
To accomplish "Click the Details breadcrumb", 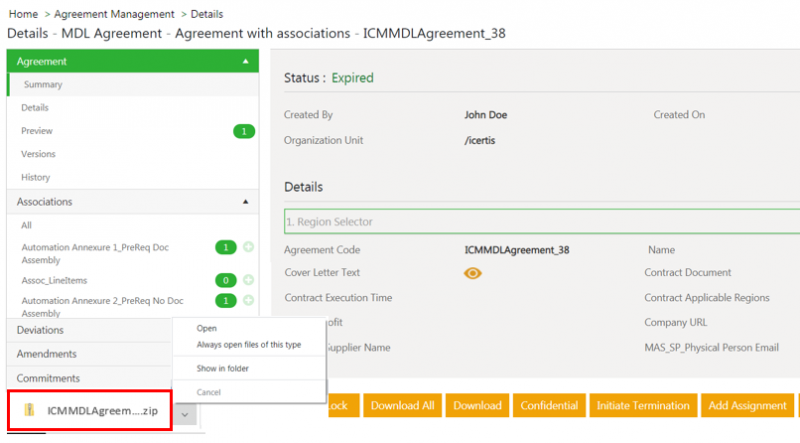I will tap(207, 14).
